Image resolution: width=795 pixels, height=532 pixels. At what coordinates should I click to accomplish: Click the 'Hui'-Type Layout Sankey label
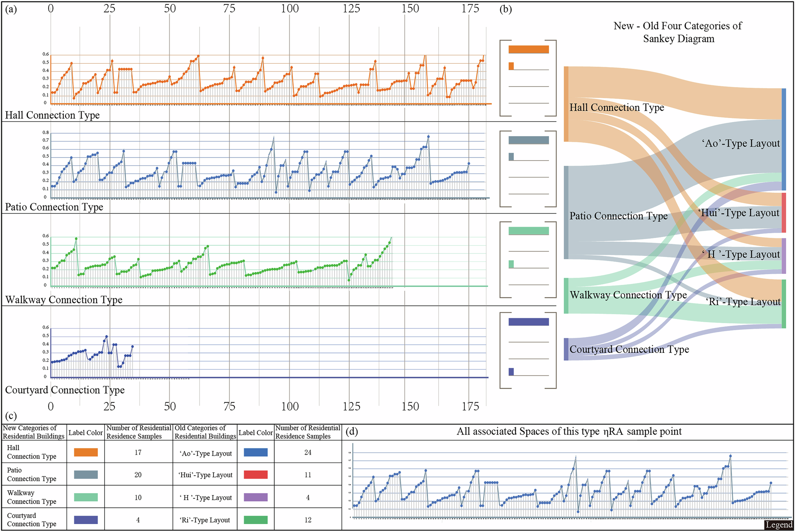coord(739,213)
